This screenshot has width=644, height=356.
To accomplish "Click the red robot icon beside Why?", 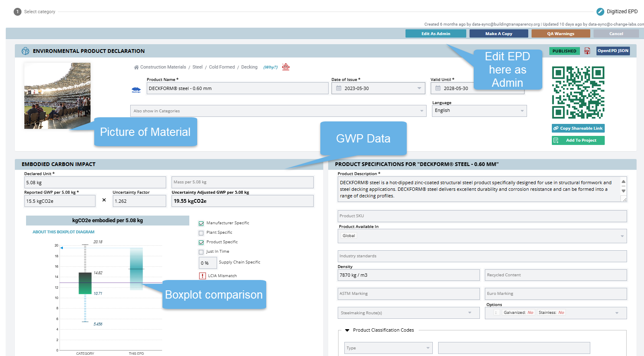I will tap(286, 67).
